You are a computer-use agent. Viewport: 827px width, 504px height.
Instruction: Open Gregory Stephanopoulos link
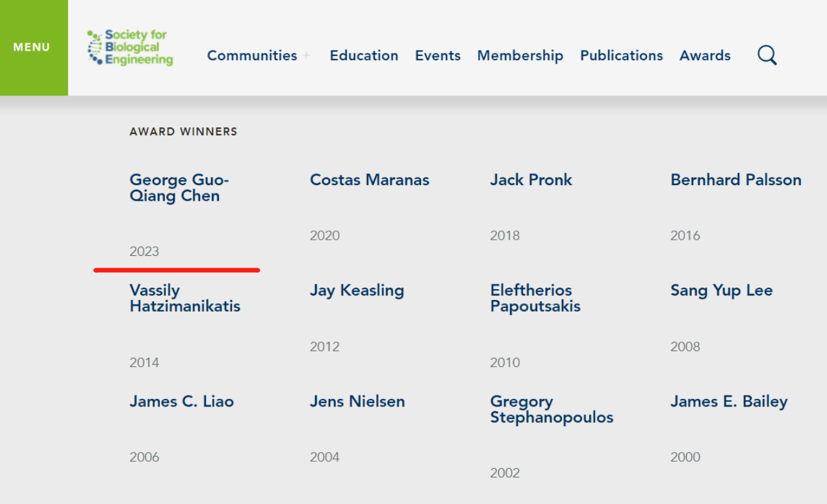[x=552, y=409]
